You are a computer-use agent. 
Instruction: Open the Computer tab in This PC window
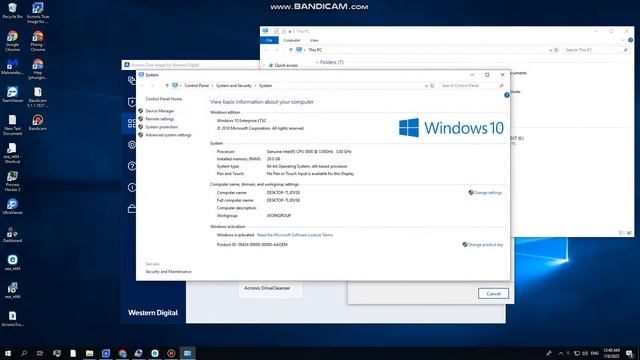(291, 40)
